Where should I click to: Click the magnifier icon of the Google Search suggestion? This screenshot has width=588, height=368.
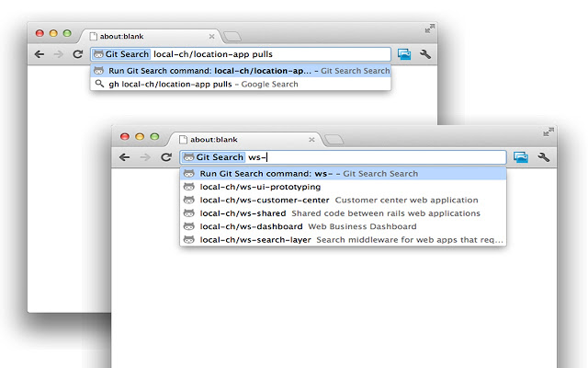point(99,84)
